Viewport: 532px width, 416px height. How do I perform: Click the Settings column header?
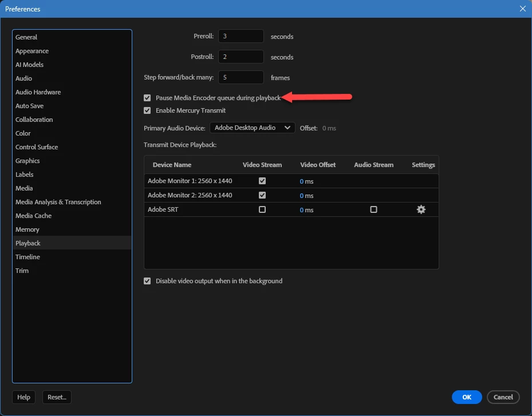tap(423, 165)
